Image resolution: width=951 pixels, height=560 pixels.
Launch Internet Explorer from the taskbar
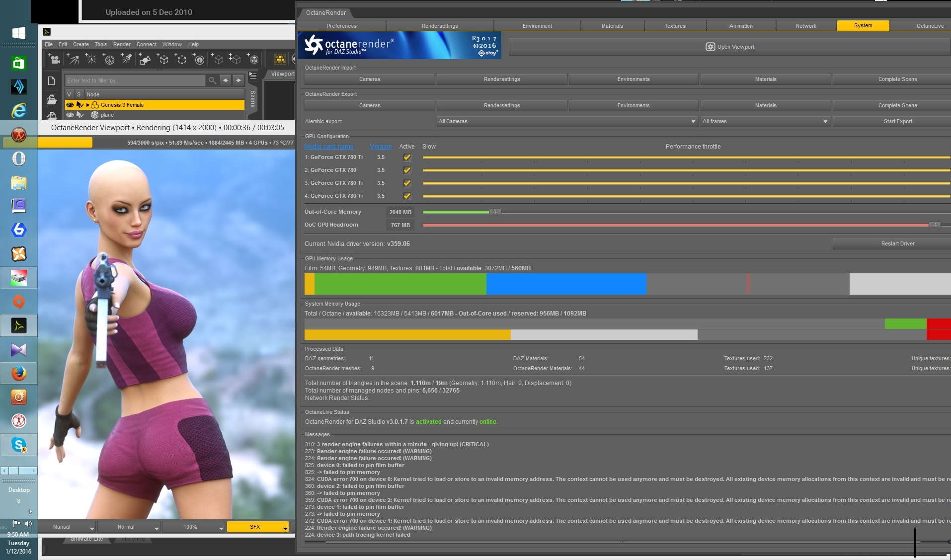pos(18,110)
